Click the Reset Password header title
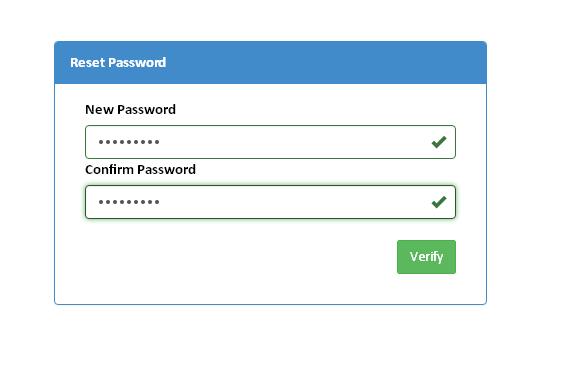This screenshot has height=387, width=585. (118, 62)
